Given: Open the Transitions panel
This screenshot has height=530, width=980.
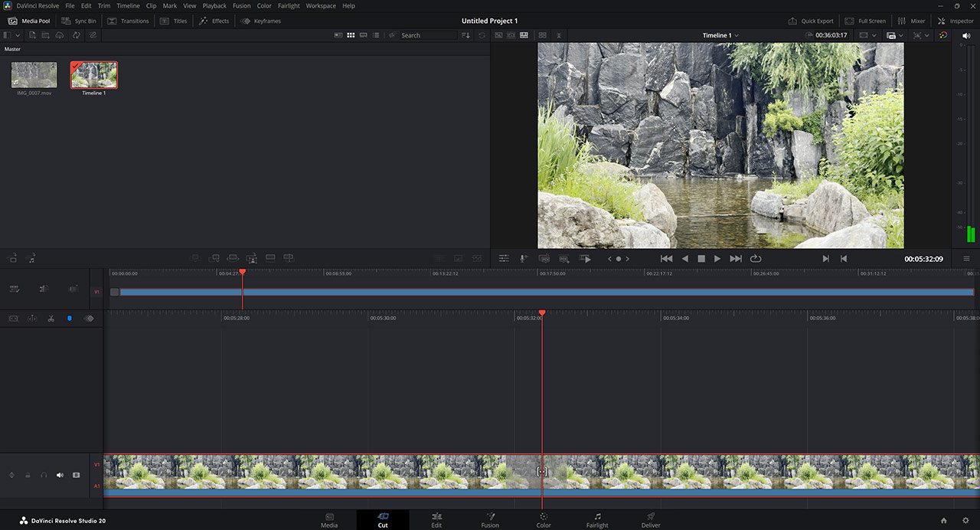Looking at the screenshot, I should 128,21.
